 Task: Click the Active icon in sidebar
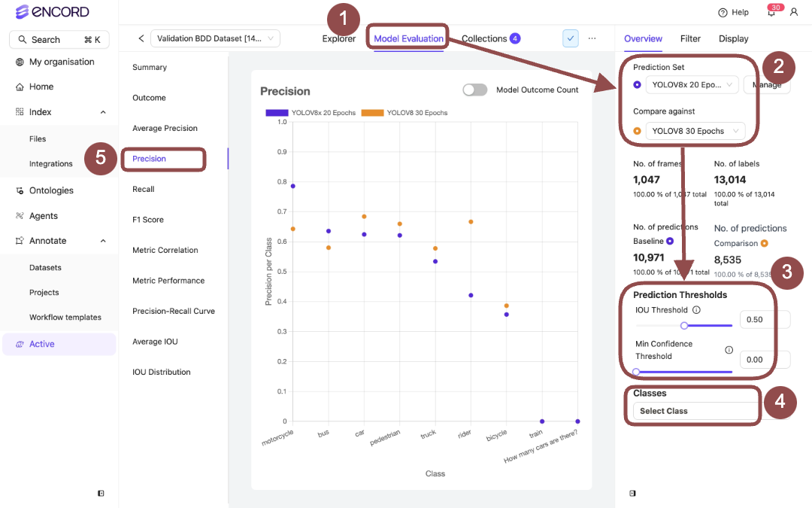[20, 344]
